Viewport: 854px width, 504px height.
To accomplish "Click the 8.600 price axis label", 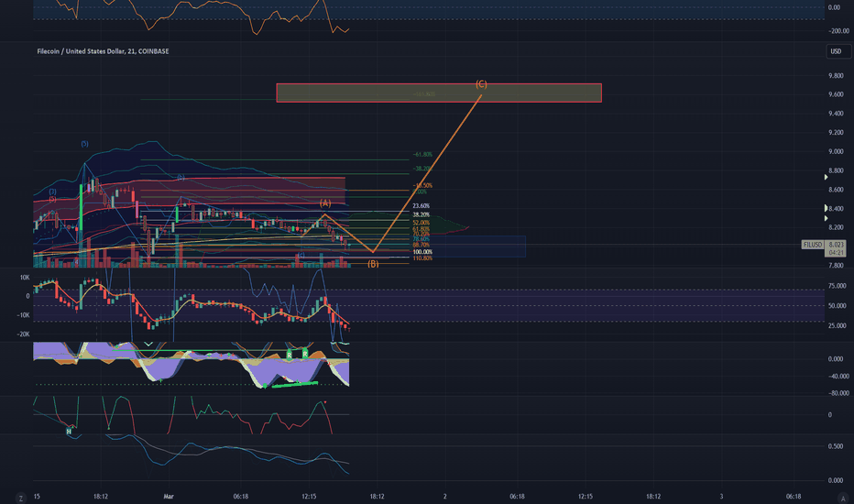I will pyautogui.click(x=836, y=190).
